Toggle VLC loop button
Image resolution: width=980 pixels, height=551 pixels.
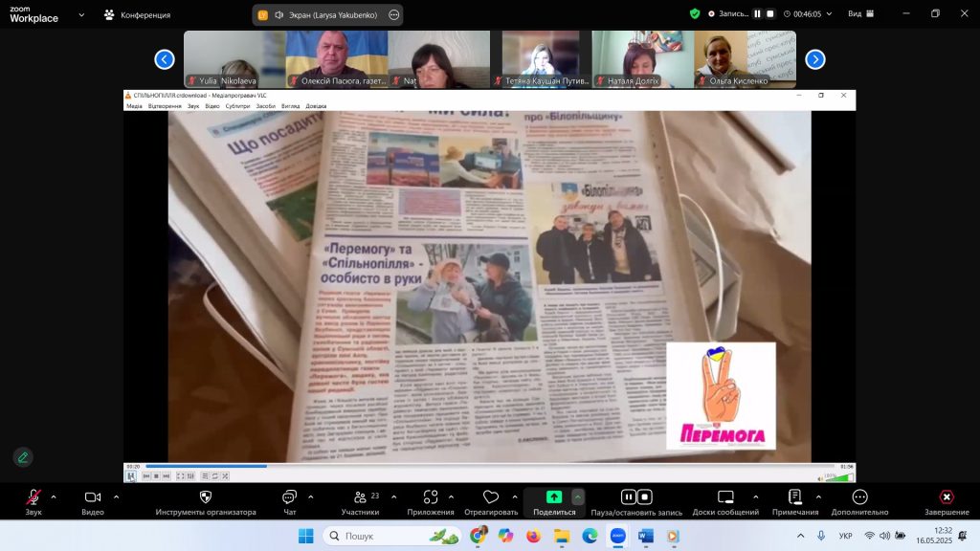click(215, 476)
